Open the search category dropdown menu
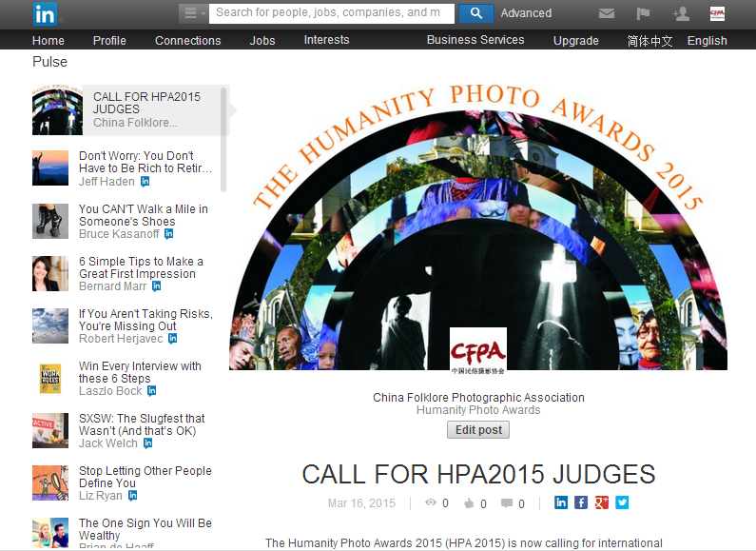 click(194, 13)
